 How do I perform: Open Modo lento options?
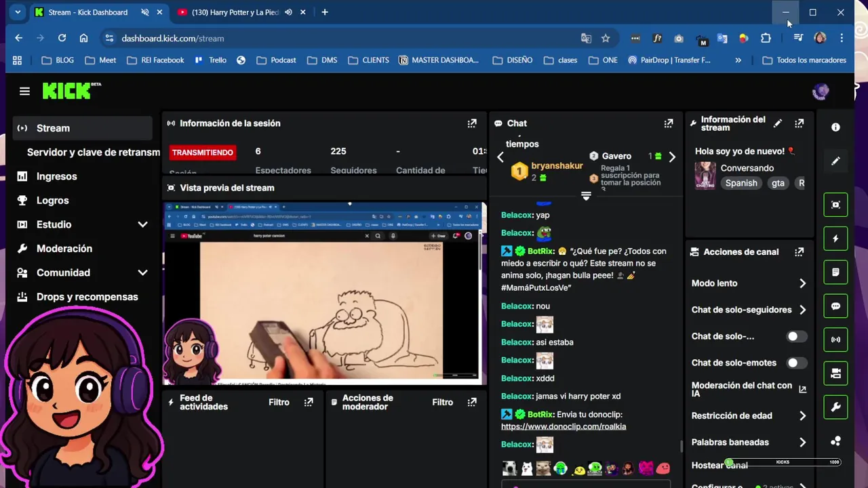click(749, 283)
